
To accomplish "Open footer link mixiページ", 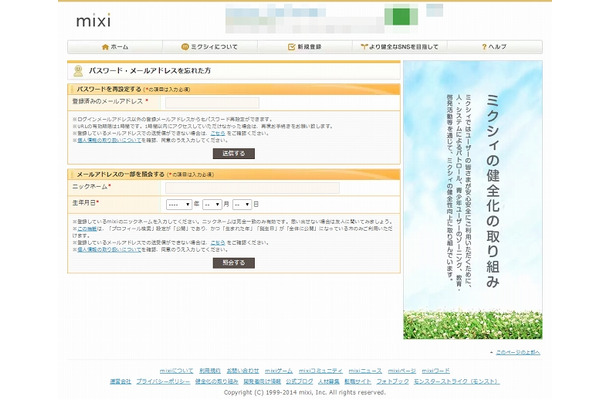I will [x=402, y=371].
